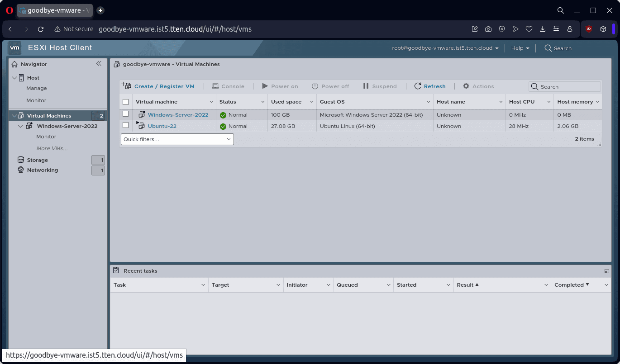
Task: Collapse the Navigator panel with double chevron
Action: [x=99, y=64]
